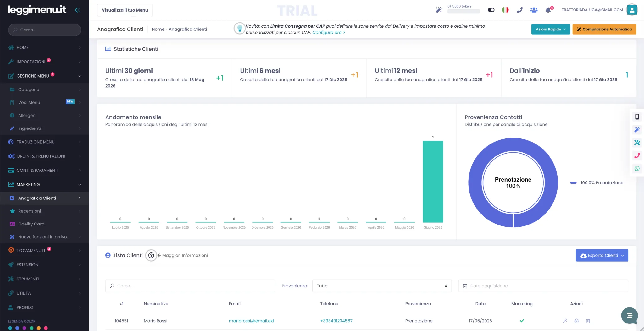Follow the Configura ora link
The width and height of the screenshot is (644, 331).
[x=329, y=32]
